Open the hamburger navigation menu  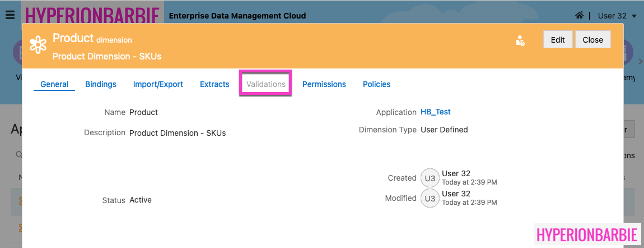click(10, 16)
